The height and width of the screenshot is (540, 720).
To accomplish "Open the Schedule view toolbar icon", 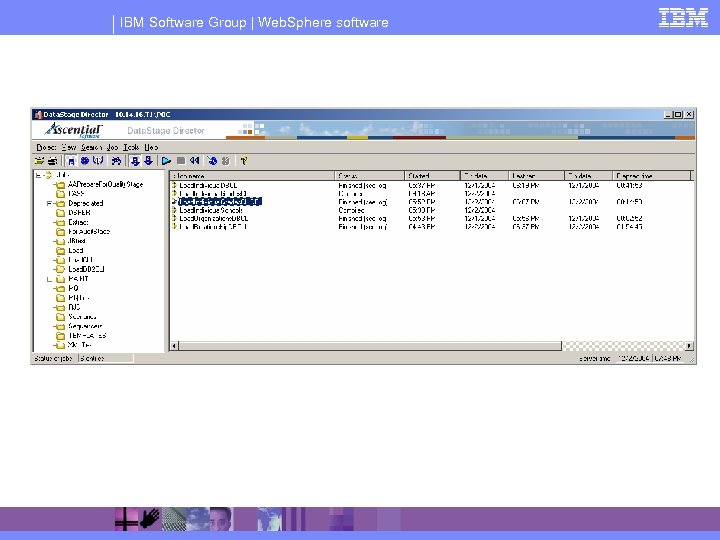I will tap(98, 161).
